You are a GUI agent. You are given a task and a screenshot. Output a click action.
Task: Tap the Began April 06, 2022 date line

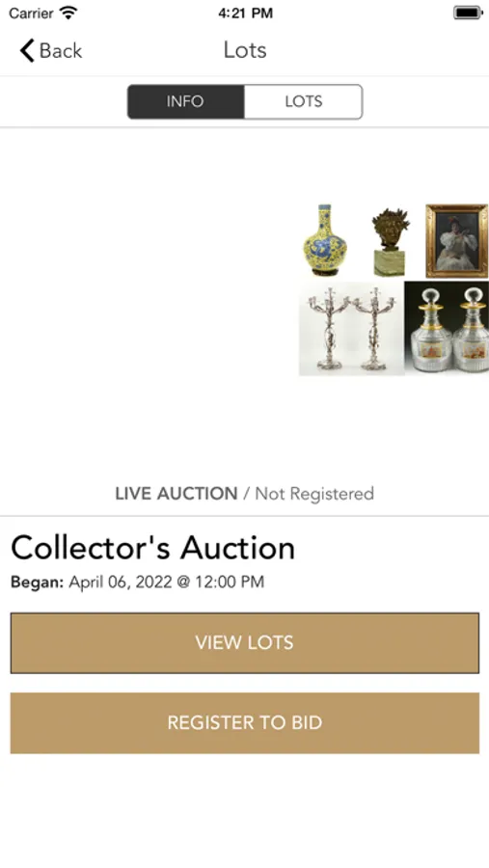[x=137, y=582]
